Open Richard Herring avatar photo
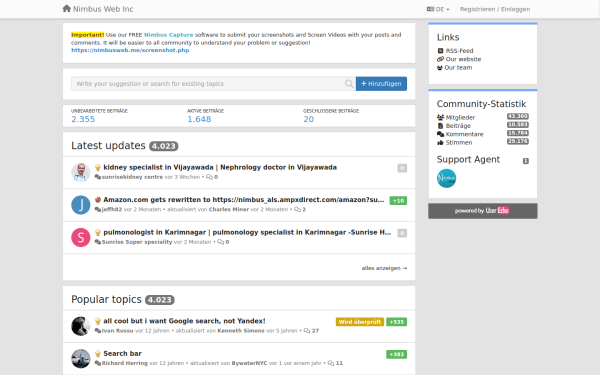The image size is (600, 375). point(81,359)
